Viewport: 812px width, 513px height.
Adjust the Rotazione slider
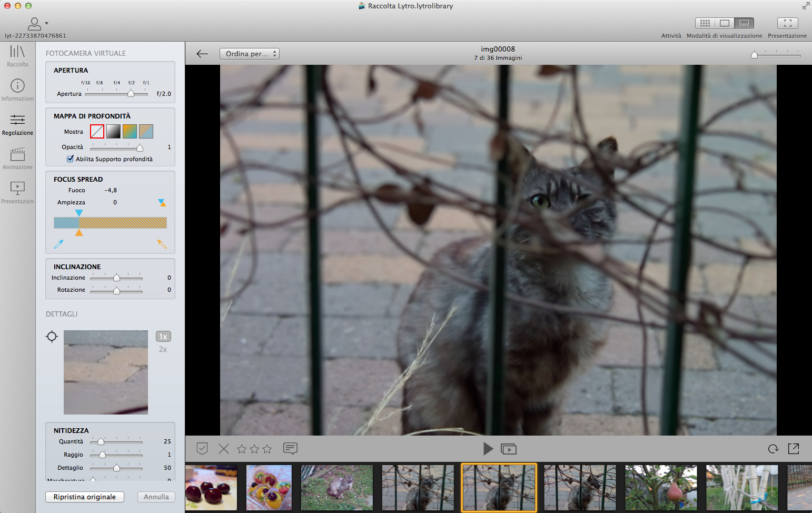[116, 290]
